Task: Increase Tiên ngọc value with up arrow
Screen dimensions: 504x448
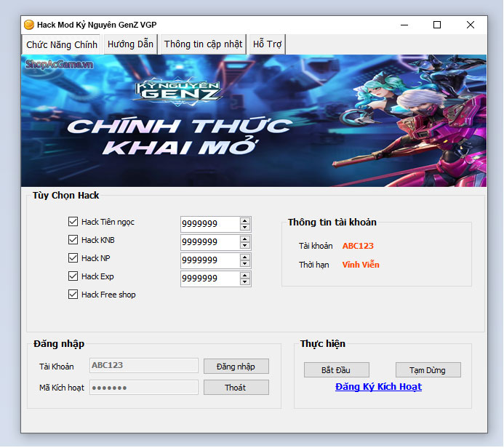Action: [x=245, y=221]
